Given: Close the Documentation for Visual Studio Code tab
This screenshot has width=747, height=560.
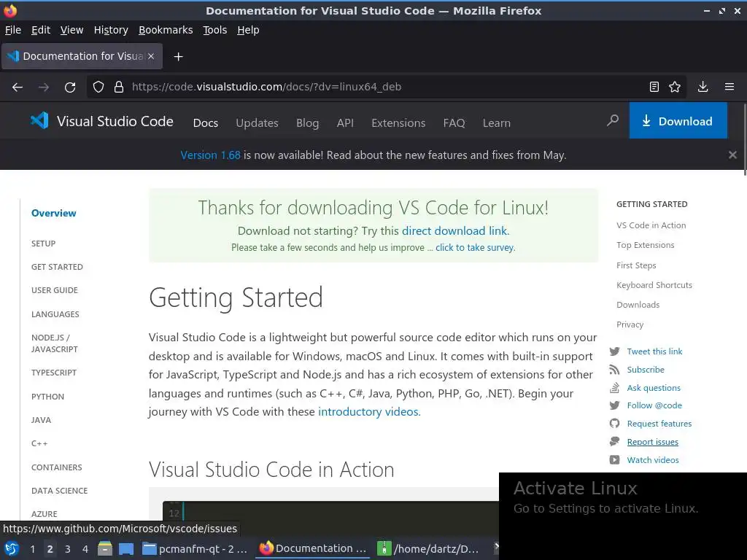Looking at the screenshot, I should (x=151, y=56).
